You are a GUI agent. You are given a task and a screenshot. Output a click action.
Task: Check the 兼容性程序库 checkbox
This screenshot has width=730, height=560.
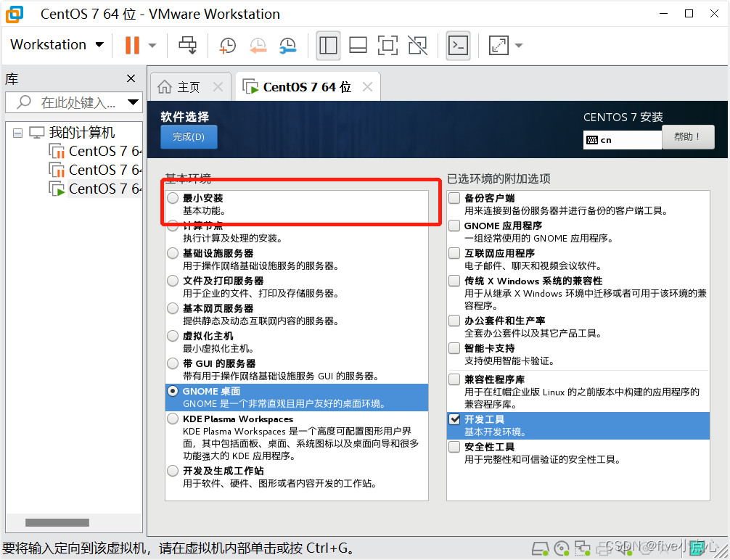454,379
